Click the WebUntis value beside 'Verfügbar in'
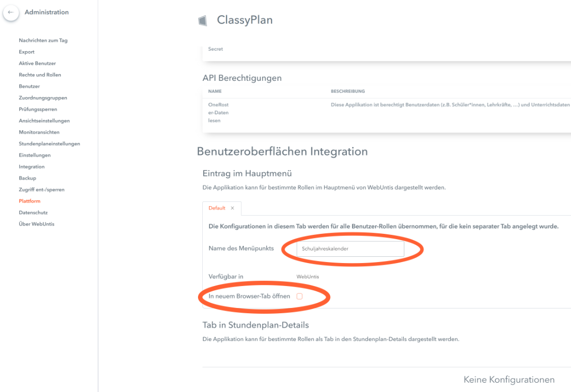 pyautogui.click(x=307, y=277)
